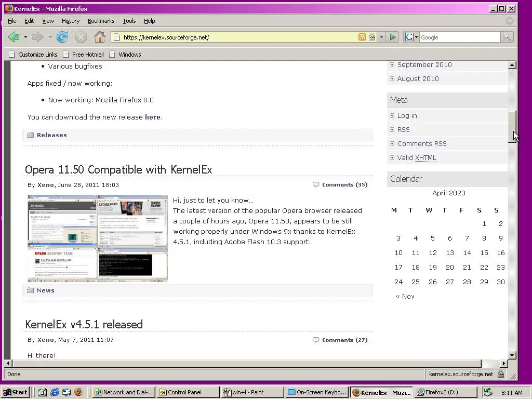The width and height of the screenshot is (532, 399).
Task: Click the Log in meta link
Action: click(407, 116)
